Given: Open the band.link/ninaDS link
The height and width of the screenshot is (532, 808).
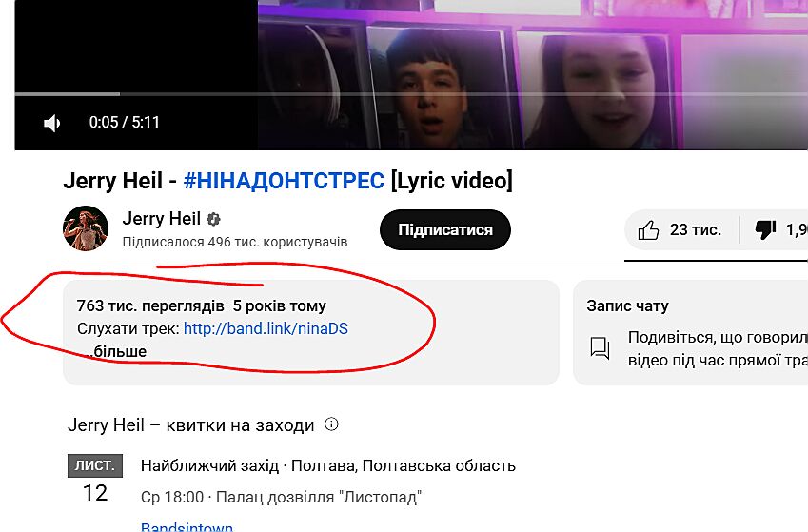Looking at the screenshot, I should tap(266, 329).
